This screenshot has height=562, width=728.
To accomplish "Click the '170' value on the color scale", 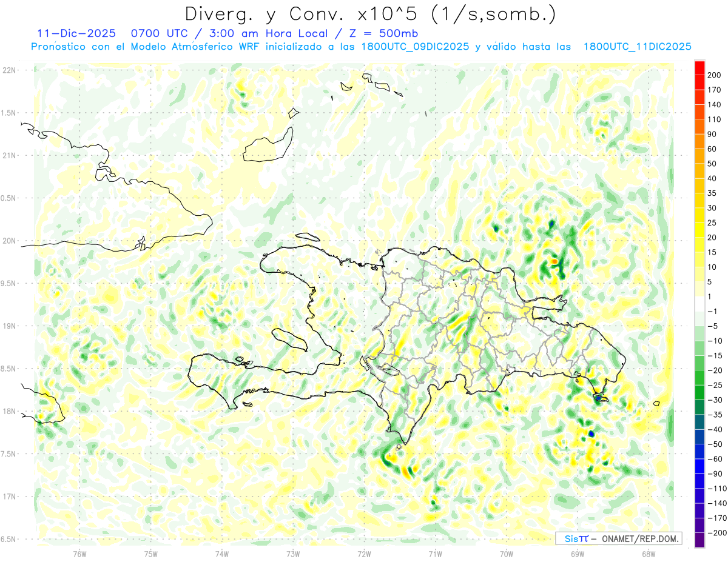I will (x=715, y=90).
